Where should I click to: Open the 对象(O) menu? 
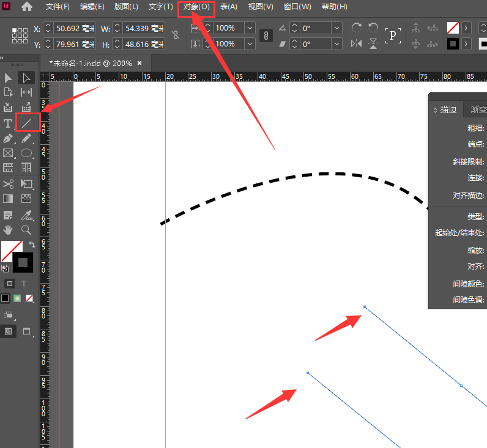point(196,7)
